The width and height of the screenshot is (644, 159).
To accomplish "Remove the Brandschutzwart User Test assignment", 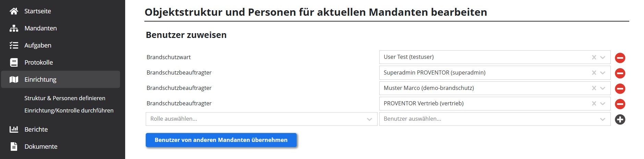I will (x=620, y=58).
